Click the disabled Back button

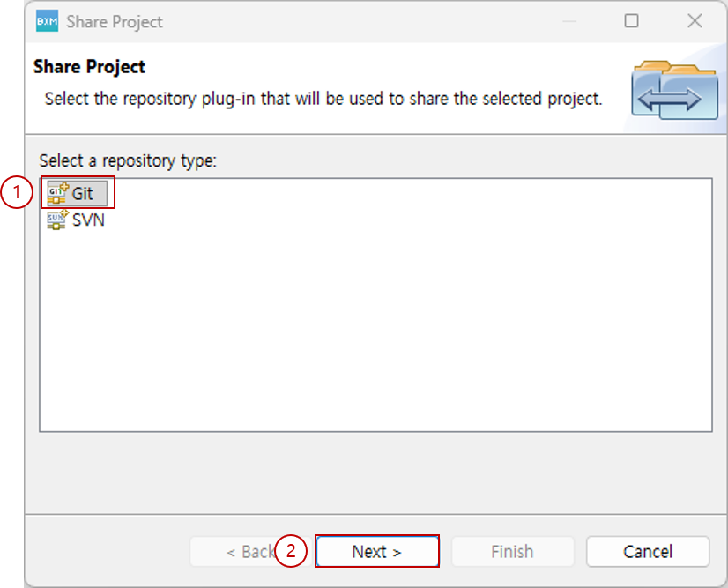coord(248,551)
